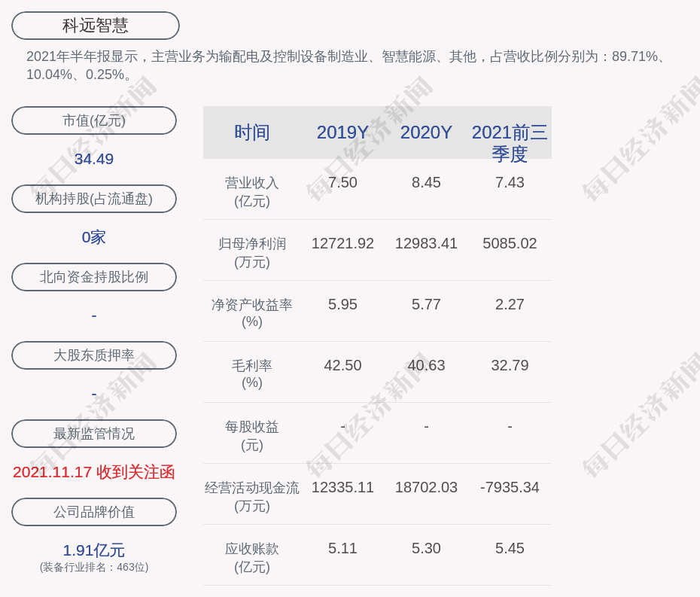Screen dimensions: 700x597
Task: Select the 2019Y column header
Action: [x=342, y=132]
